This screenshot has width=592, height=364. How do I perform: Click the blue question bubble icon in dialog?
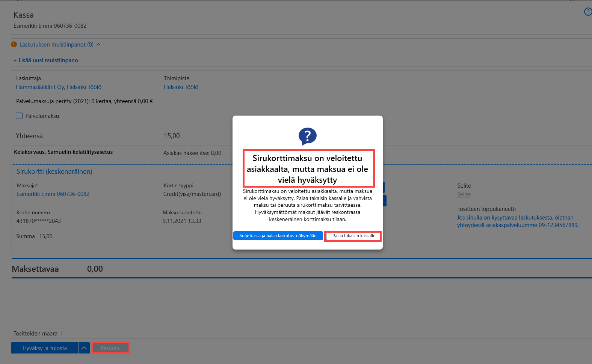point(307,136)
